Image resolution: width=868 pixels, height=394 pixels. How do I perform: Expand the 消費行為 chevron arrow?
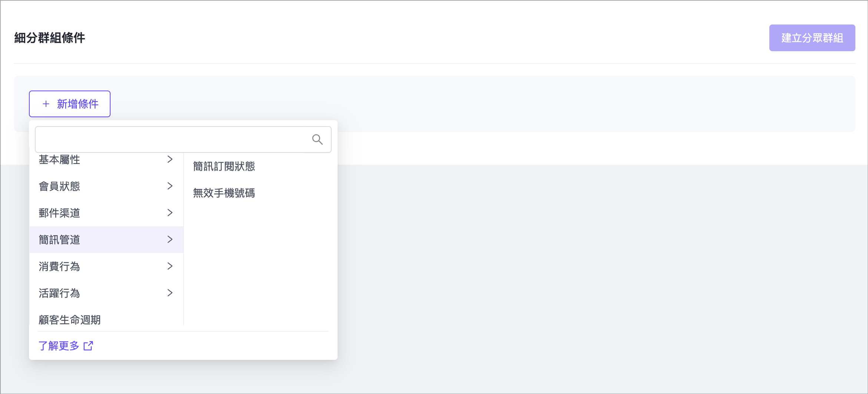(170, 266)
